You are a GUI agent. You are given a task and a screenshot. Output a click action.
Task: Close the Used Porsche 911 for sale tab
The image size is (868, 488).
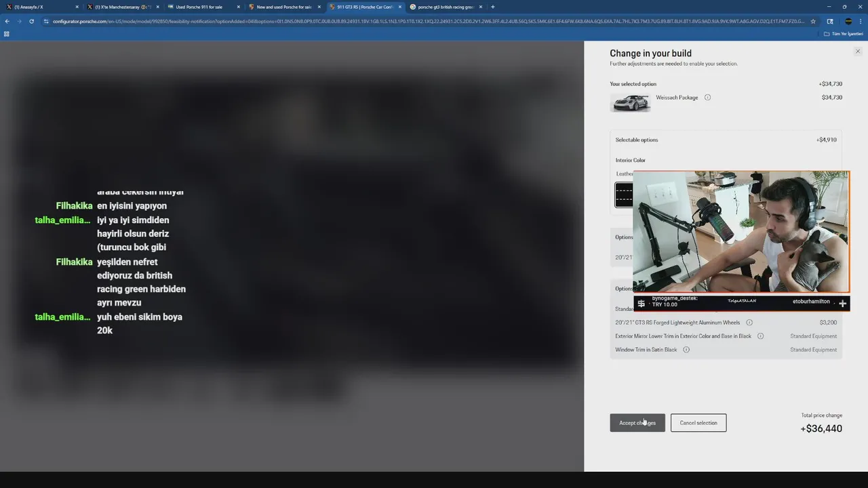pyautogui.click(x=238, y=7)
